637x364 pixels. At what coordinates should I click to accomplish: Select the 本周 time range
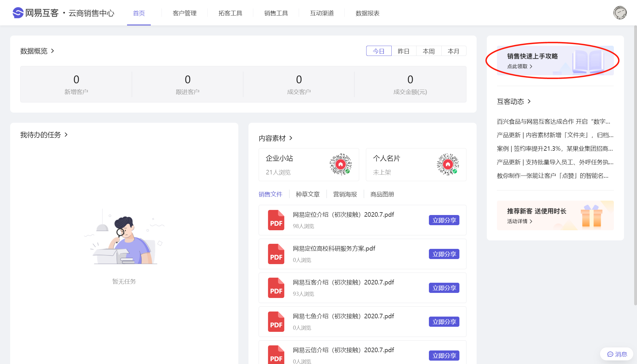(x=429, y=51)
